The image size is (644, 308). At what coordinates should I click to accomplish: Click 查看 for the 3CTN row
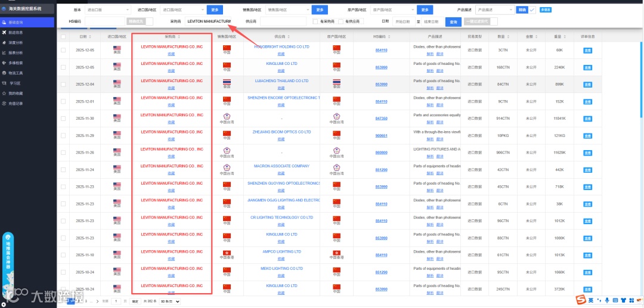[x=587, y=51]
